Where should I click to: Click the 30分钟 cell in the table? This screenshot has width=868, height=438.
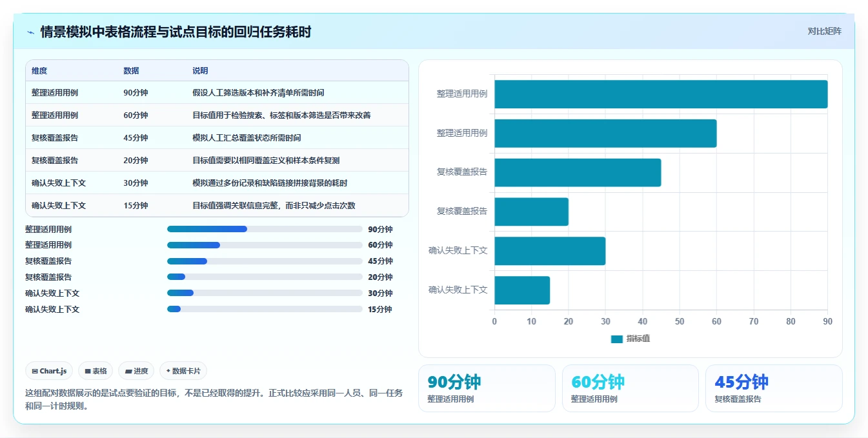pyautogui.click(x=136, y=183)
